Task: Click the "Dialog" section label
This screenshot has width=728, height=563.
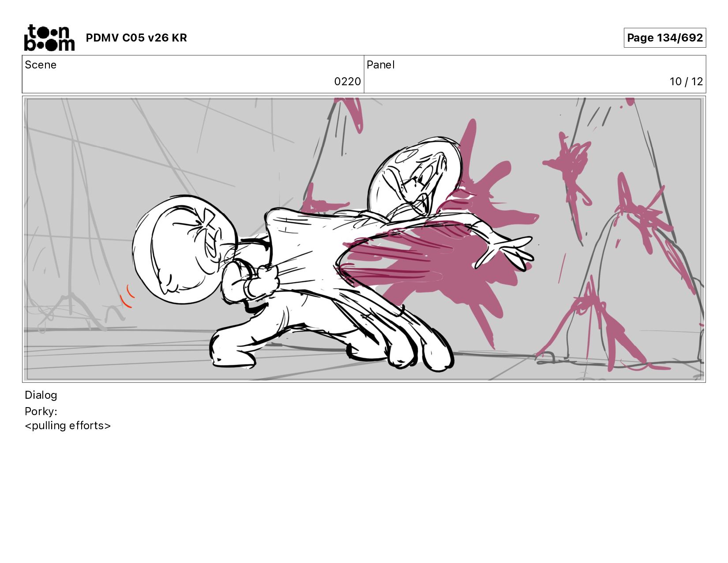Action: point(41,395)
